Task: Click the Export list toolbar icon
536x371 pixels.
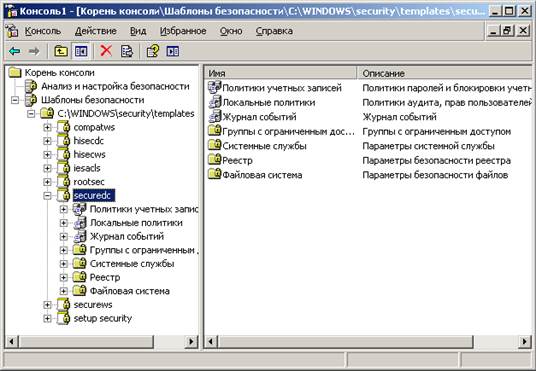Action: pyautogui.click(x=127, y=51)
